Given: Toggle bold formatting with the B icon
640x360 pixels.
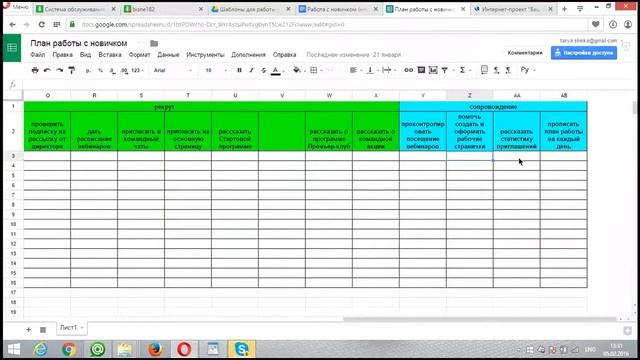Looking at the screenshot, I should click(x=240, y=70).
